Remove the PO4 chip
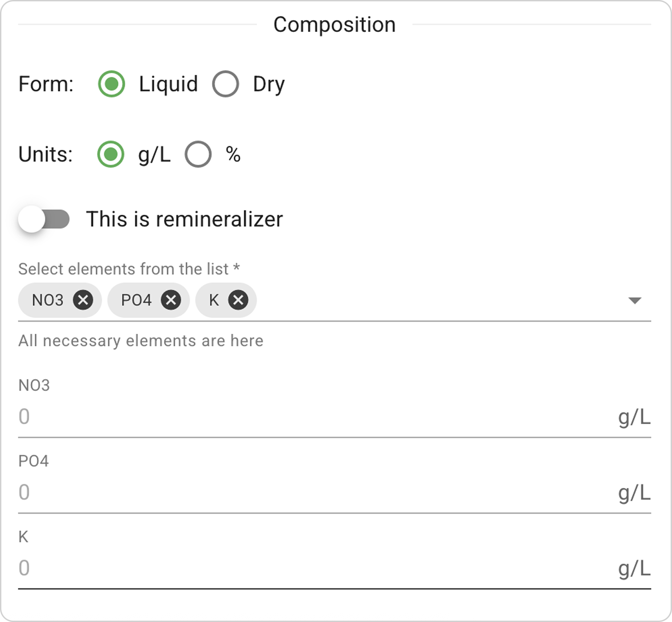 pyautogui.click(x=171, y=300)
